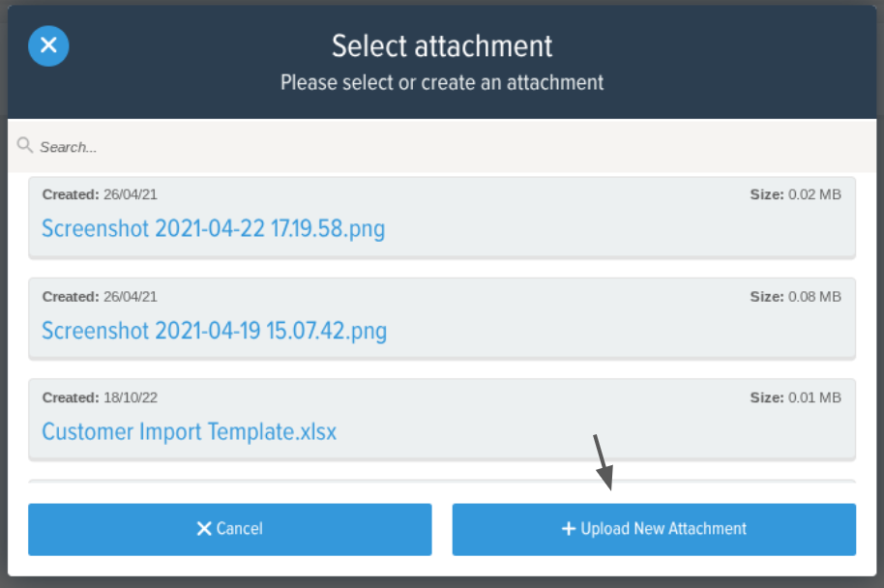Select Screenshot 2021-04-19 15.07.42.png attachment
884x588 pixels.
click(215, 331)
